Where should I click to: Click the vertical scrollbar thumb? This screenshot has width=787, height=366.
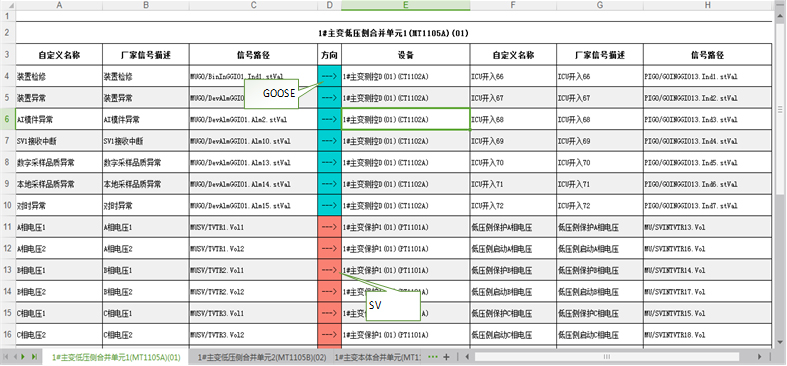(780, 110)
